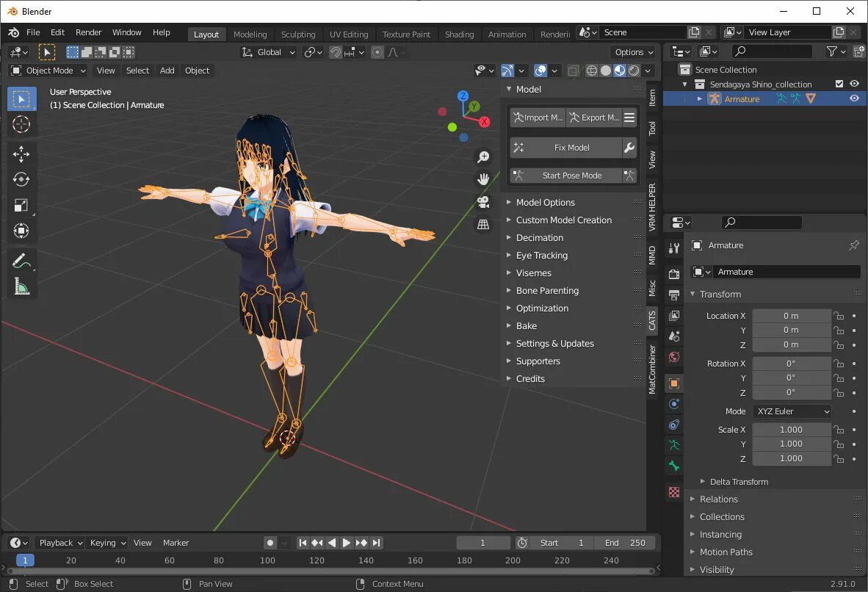Open the MMD sidebar tab

click(652, 255)
